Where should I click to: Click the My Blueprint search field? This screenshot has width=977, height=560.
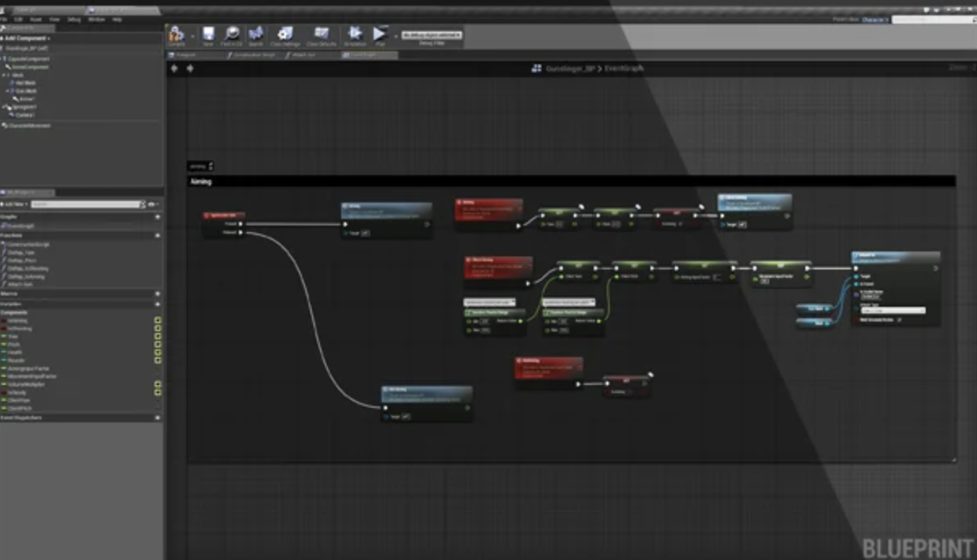click(x=85, y=203)
